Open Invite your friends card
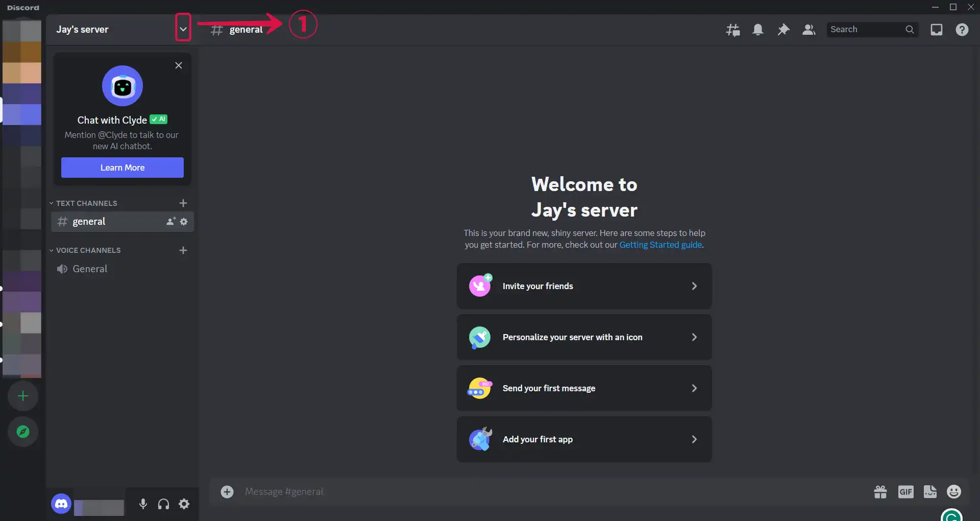 point(584,286)
